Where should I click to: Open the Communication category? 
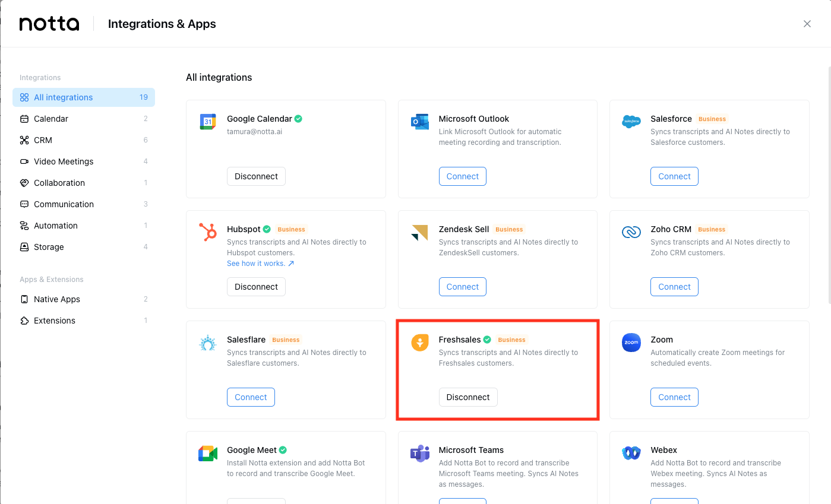pos(84,204)
